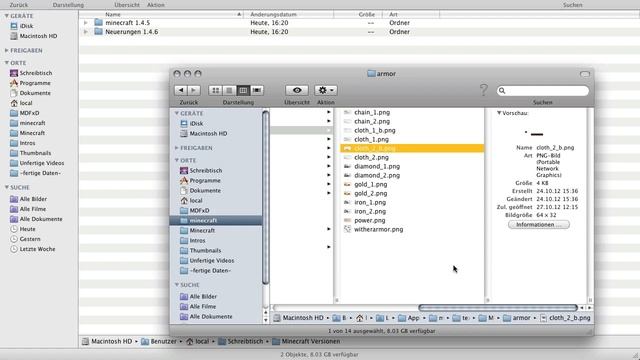Open Thumbnails folder in armor window sidebar
Screen dimensions: 640x360
pos(200,251)
